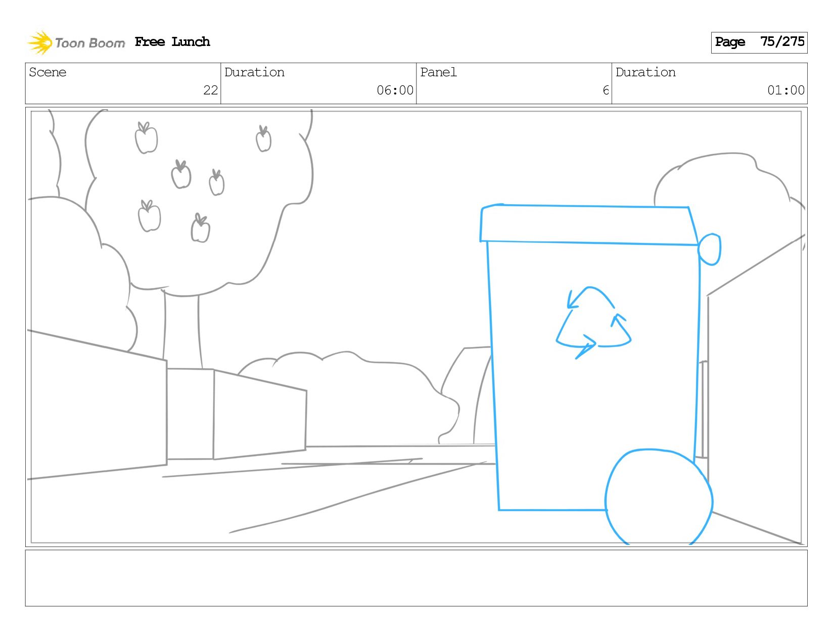Screen dimensions: 834x644
Task: Click the recycling symbol on the bin
Action: coord(593,323)
